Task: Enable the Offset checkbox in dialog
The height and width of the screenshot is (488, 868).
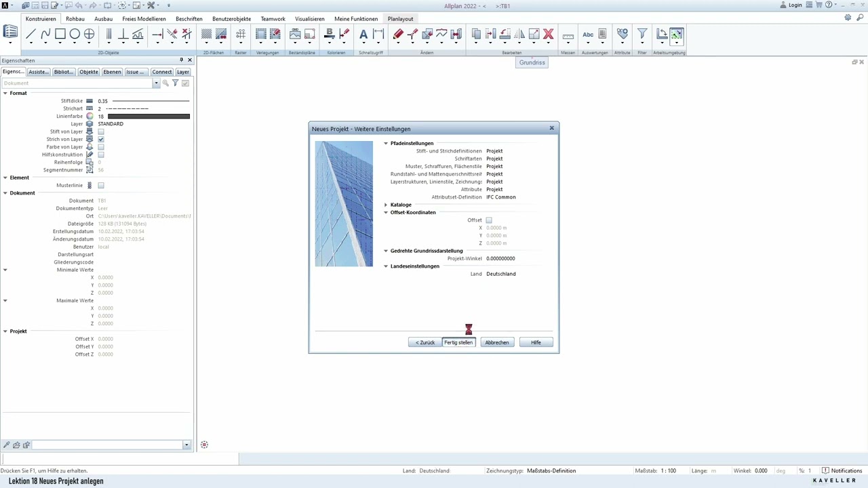Action: pyautogui.click(x=489, y=220)
